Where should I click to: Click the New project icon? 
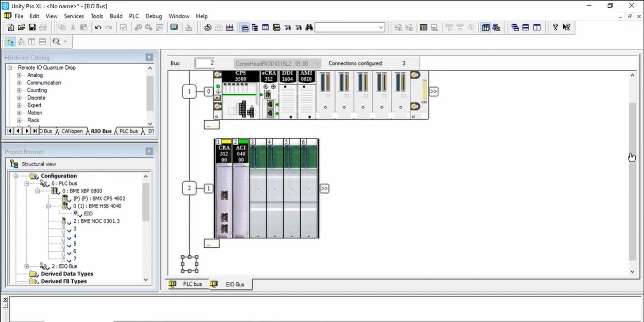pyautogui.click(x=10, y=27)
